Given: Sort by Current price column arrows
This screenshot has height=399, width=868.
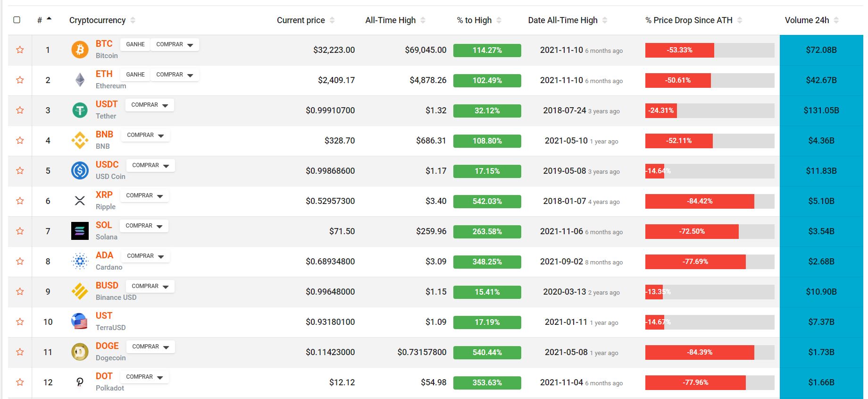Looking at the screenshot, I should [332, 20].
